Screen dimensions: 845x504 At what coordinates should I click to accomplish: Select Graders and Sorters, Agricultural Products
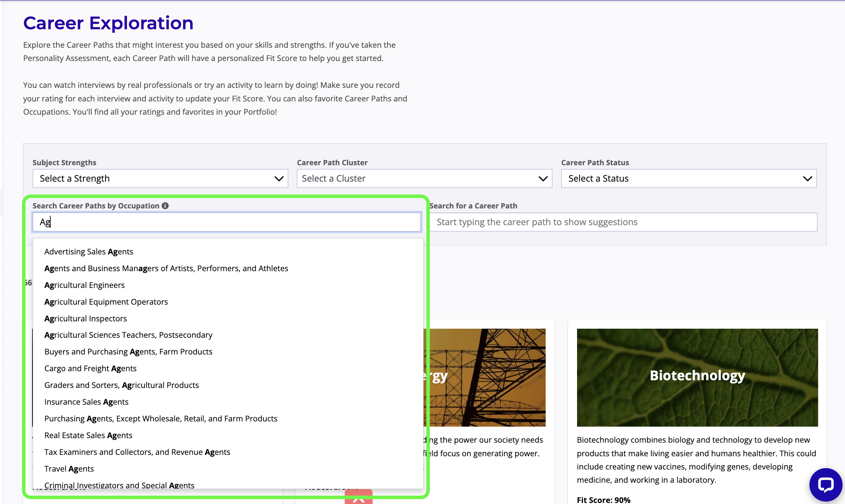click(121, 385)
